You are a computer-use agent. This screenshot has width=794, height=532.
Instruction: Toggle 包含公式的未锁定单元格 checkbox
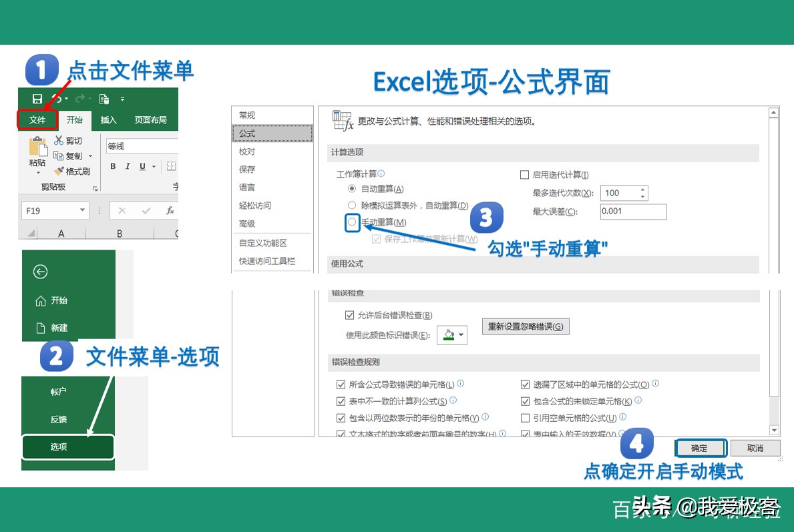[525, 401]
